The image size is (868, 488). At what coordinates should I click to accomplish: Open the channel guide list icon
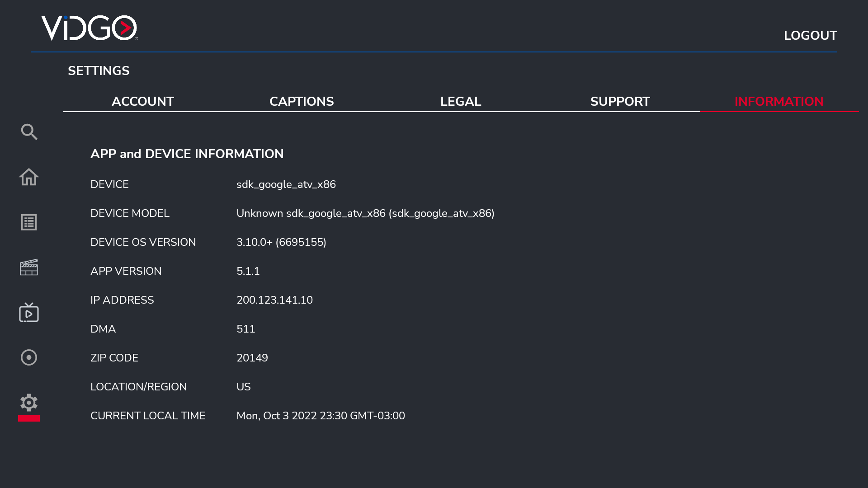click(x=29, y=222)
